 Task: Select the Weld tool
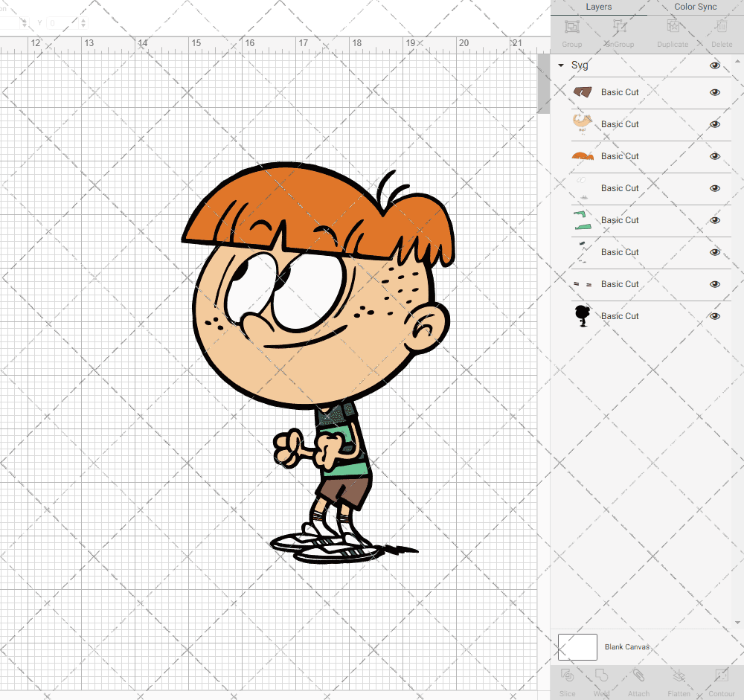pos(601,675)
